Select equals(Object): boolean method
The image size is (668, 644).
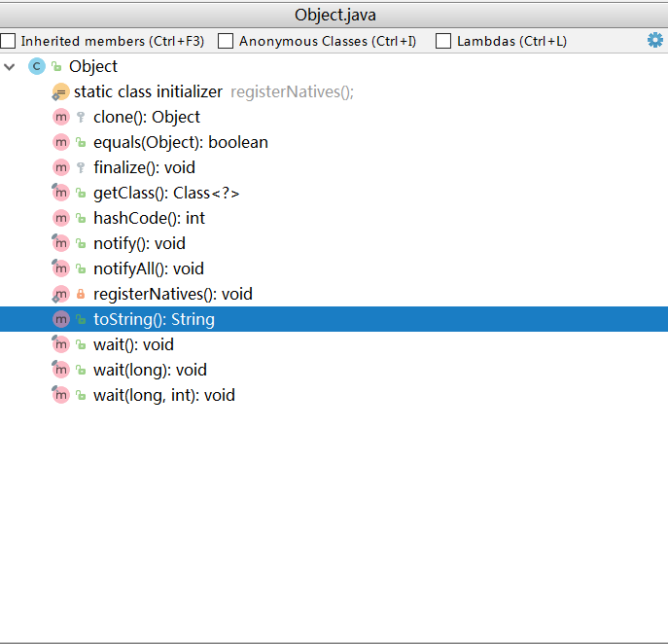(x=334, y=142)
